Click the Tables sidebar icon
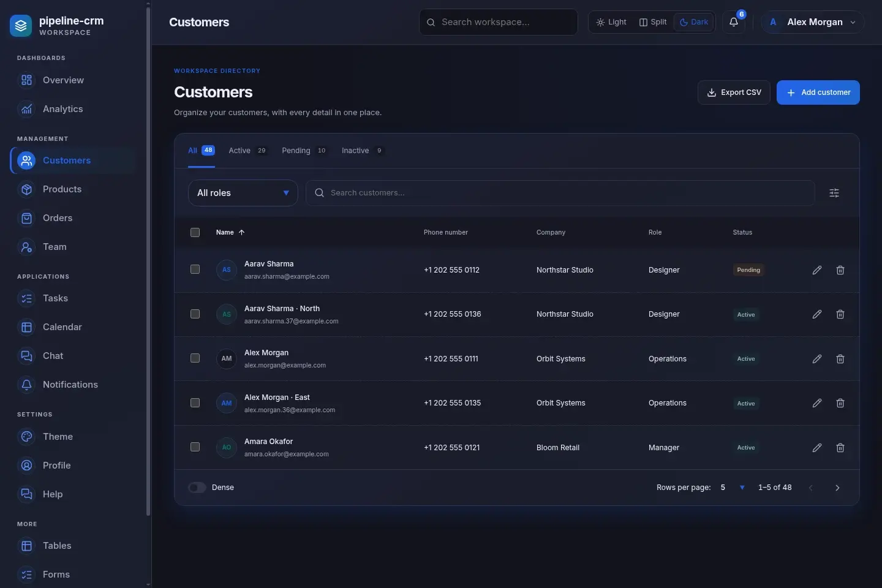This screenshot has height=588, width=882. (x=26, y=546)
